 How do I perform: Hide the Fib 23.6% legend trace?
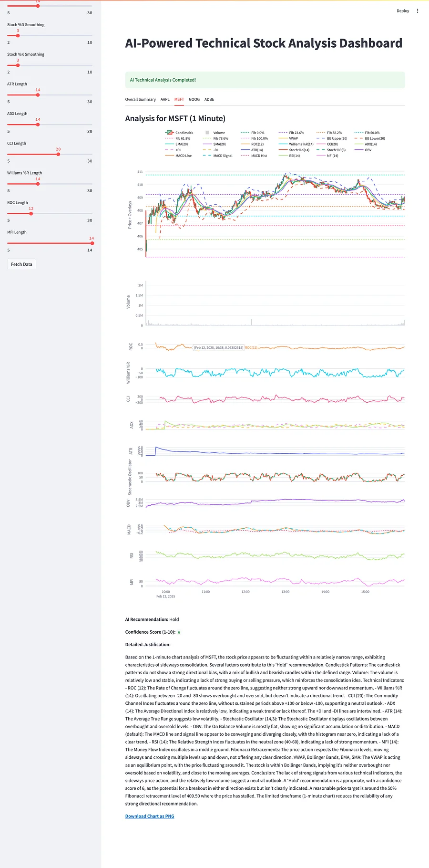pyautogui.click(x=291, y=133)
